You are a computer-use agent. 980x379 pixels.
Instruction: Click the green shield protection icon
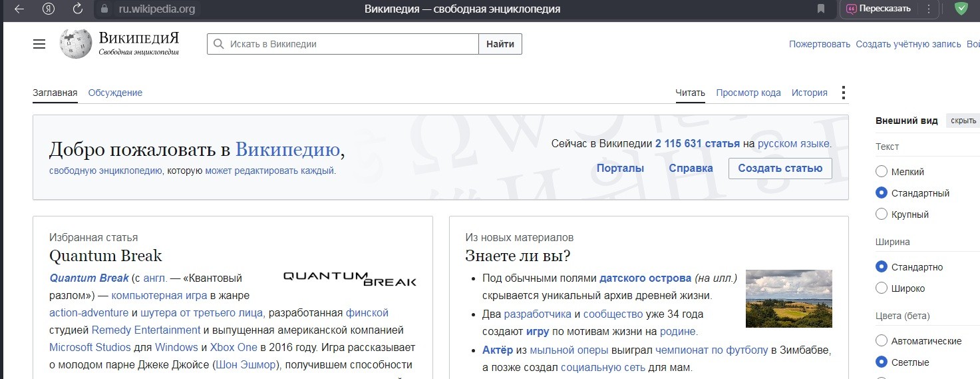[x=961, y=9]
